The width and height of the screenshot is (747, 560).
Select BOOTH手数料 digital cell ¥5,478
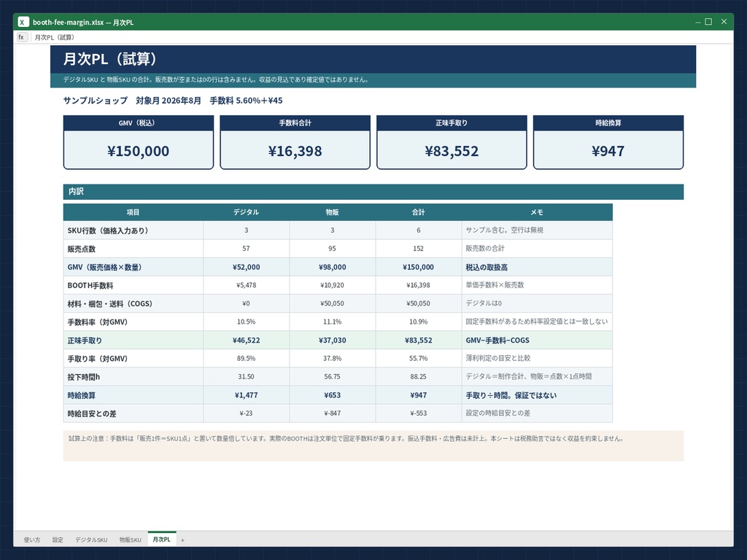[x=247, y=285]
